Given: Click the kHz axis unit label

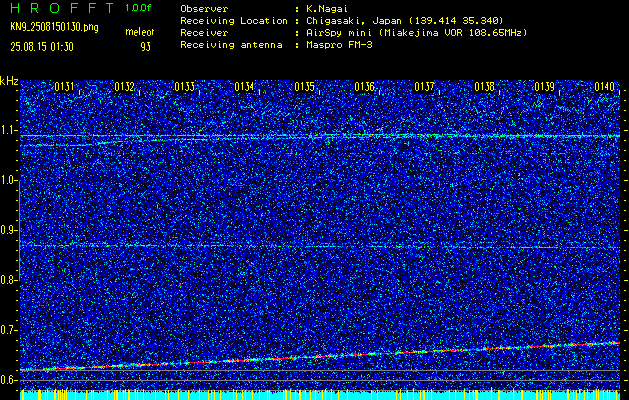Looking at the screenshot, I should 9,81.
